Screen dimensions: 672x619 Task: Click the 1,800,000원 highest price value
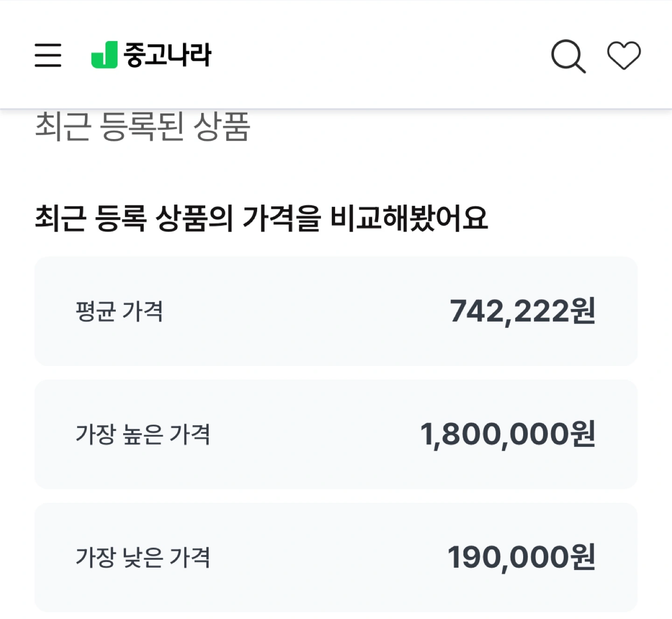pos(508,434)
